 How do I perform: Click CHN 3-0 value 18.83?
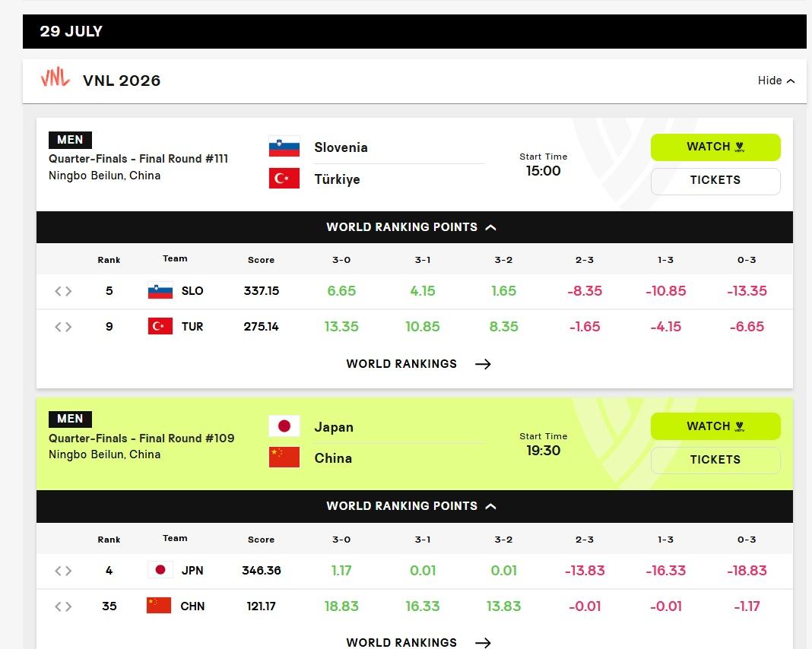tap(341, 606)
